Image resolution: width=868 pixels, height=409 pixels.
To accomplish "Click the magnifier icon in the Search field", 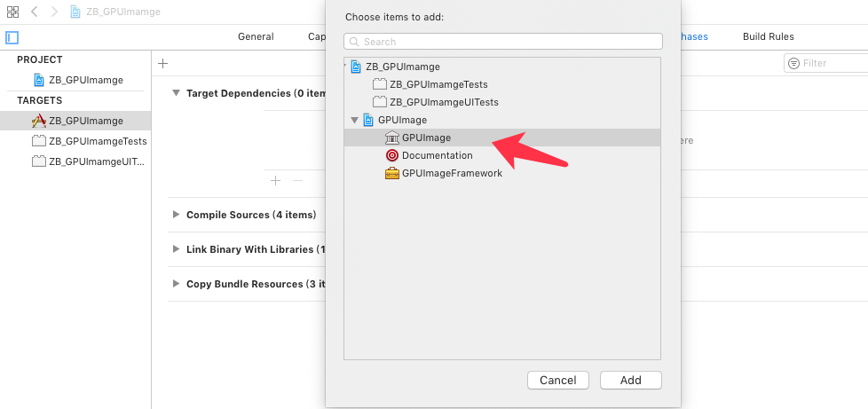I will [x=354, y=42].
